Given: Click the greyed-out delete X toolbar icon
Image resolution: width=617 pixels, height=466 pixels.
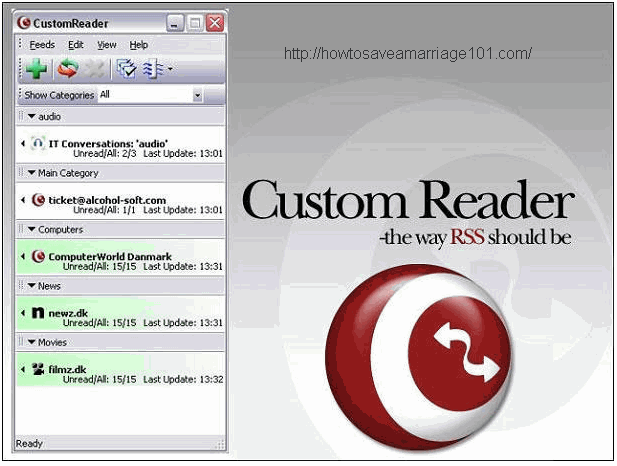Looking at the screenshot, I should [94, 69].
